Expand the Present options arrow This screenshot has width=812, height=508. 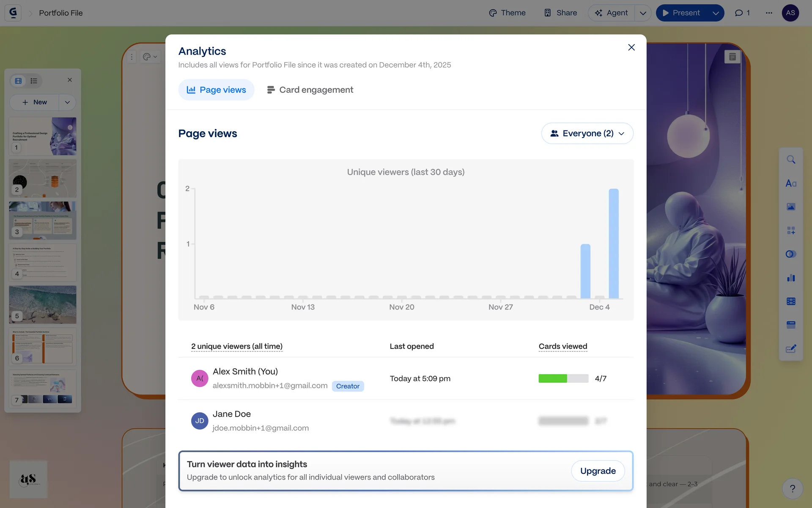click(x=716, y=13)
